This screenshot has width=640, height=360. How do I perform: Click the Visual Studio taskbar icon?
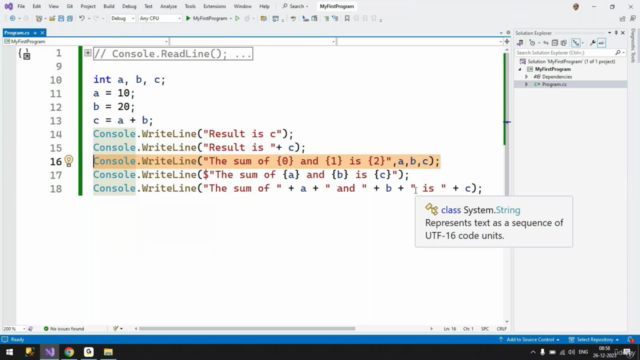point(49,352)
